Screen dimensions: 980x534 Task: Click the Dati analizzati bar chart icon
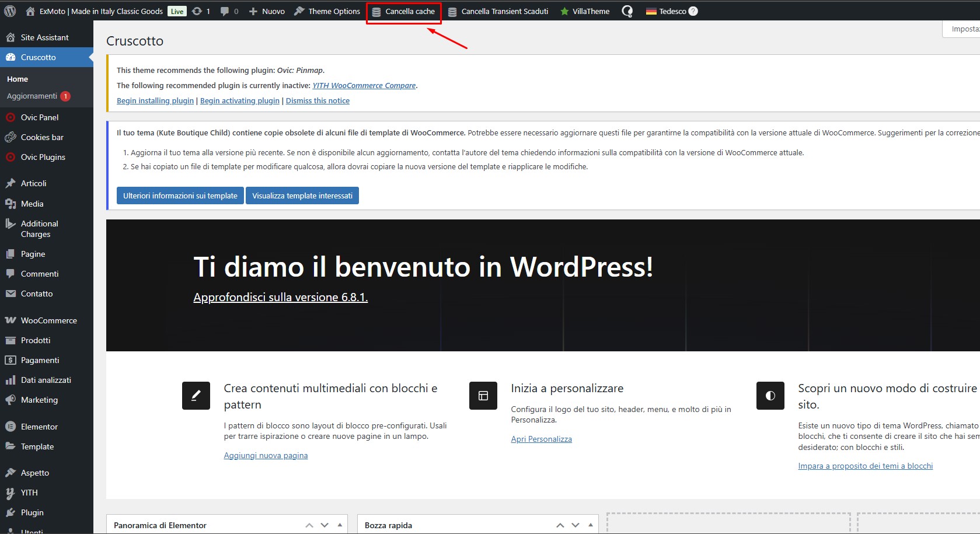click(11, 380)
